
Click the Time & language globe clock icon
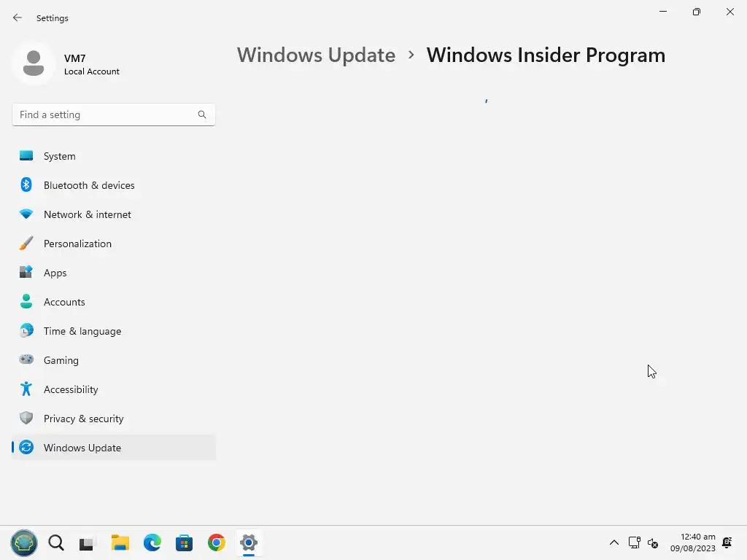point(26,330)
